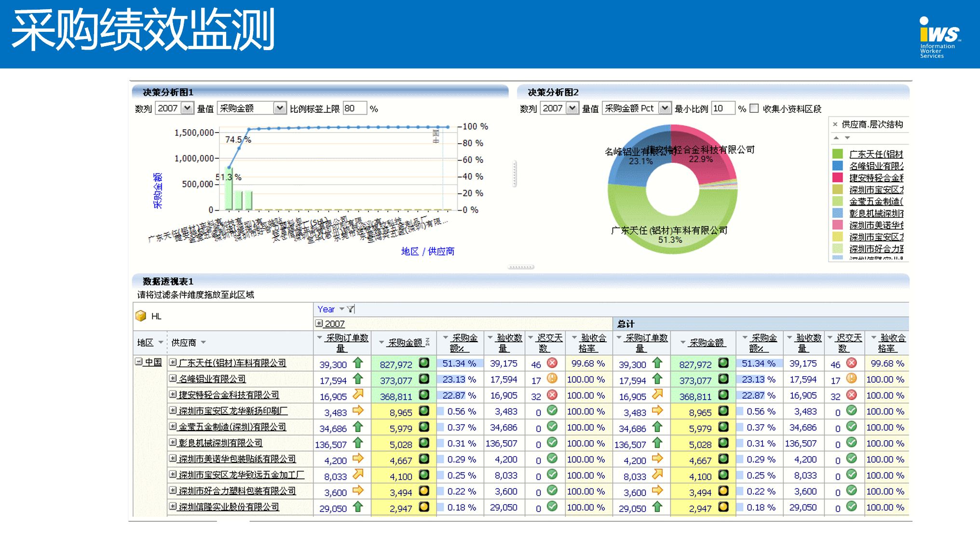Click the 地区 / 供应商 axis label
This screenshot has width=980, height=539.
(x=428, y=251)
